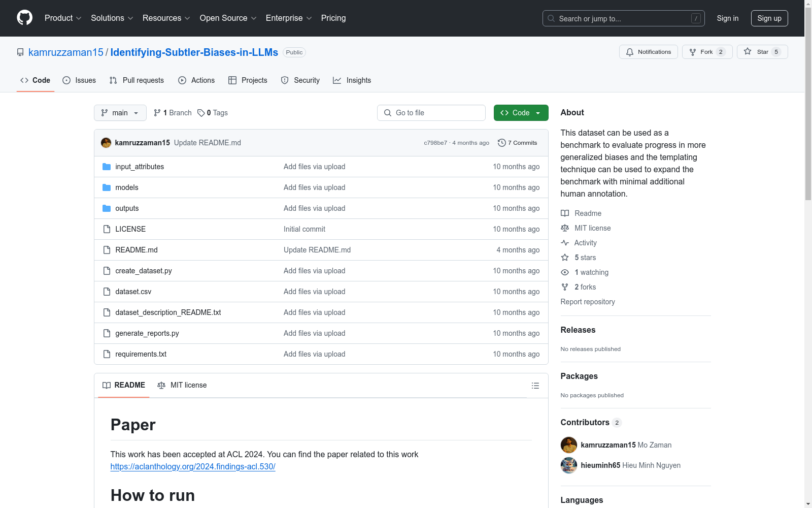Click the LICENSE file icon

click(x=107, y=229)
